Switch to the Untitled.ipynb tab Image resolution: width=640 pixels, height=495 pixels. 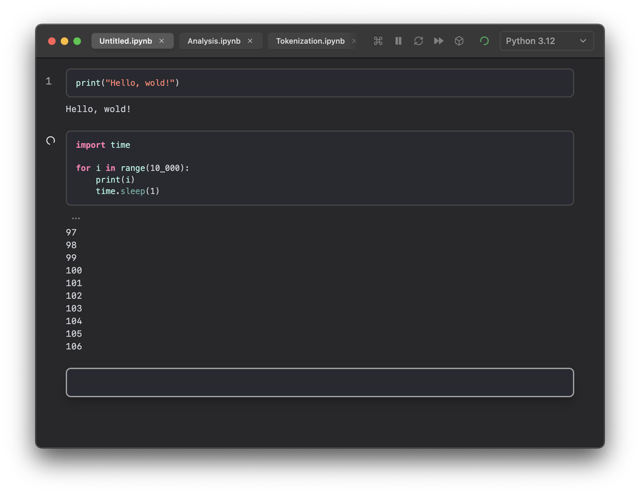[x=126, y=41]
